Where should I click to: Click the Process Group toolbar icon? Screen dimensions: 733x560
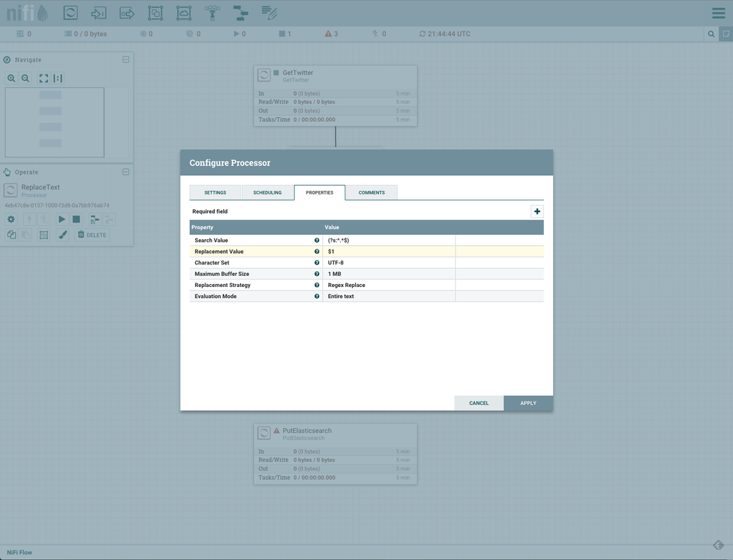point(156,12)
